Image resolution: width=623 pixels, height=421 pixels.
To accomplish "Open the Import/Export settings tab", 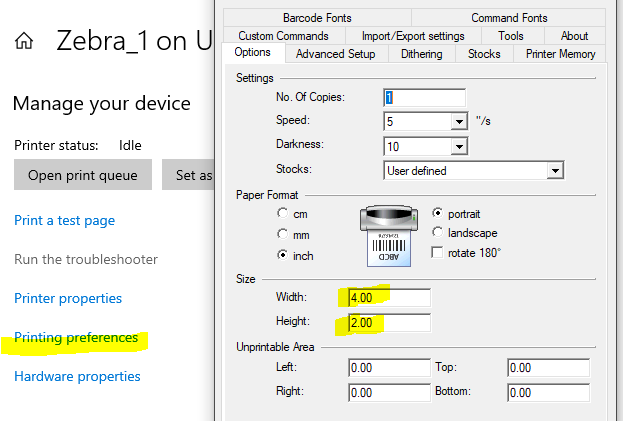I will pyautogui.click(x=413, y=36).
